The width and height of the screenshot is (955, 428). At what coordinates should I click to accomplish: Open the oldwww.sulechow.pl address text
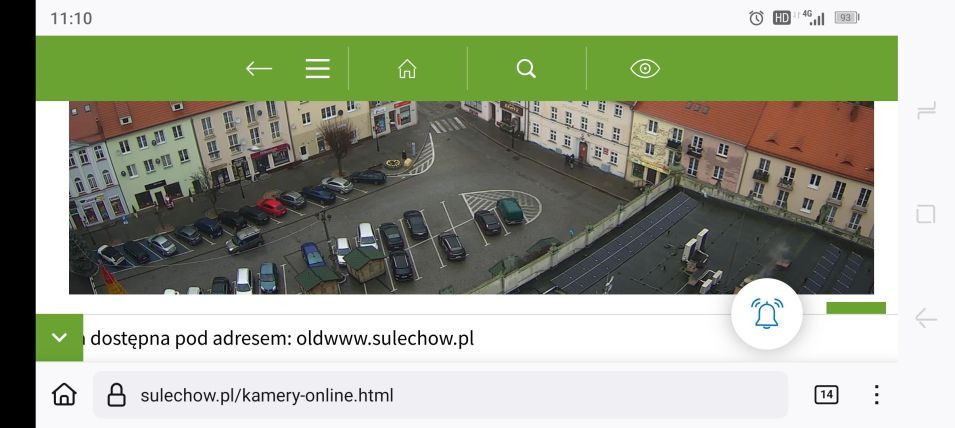click(385, 339)
